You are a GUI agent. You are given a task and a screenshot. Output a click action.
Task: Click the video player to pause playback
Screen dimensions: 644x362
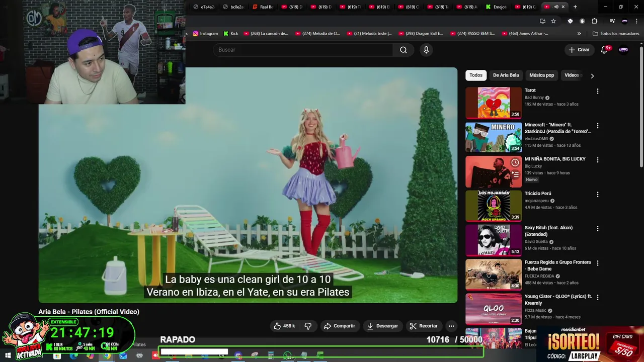point(248,185)
